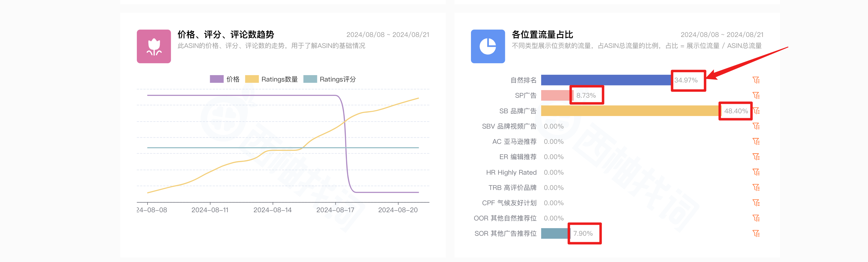
Task: Click the purple 价格 legend swatch
Action: pos(217,79)
